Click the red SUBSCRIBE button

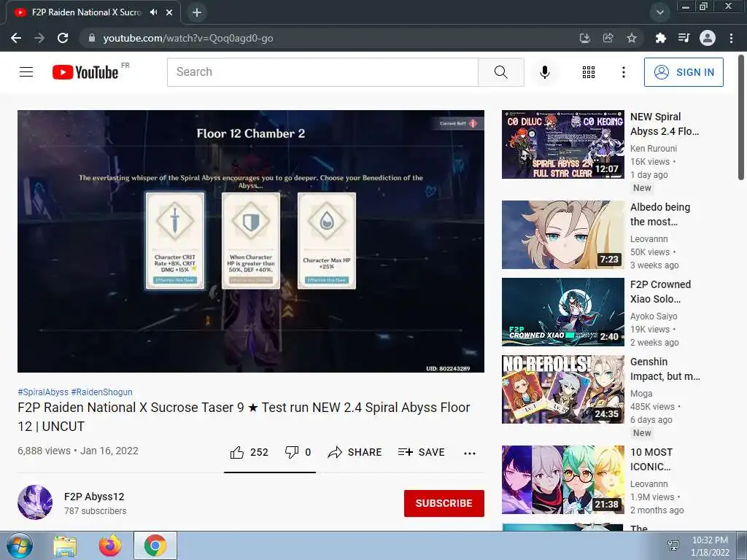pos(444,503)
